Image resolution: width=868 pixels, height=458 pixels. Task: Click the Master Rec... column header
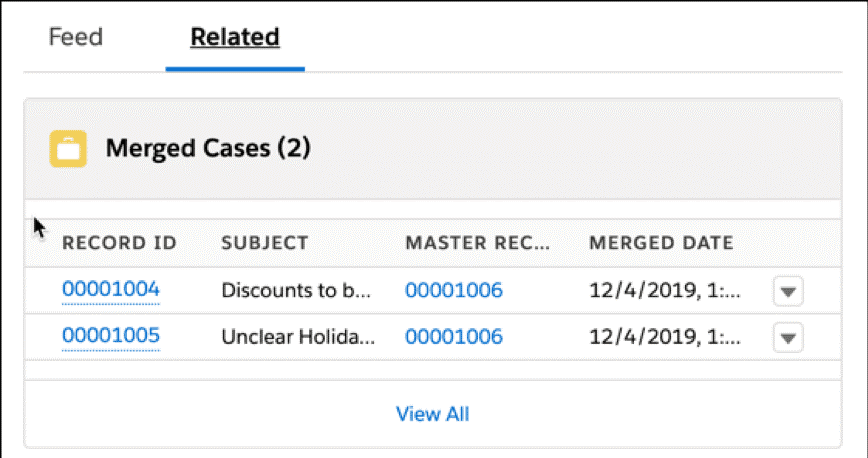pyautogui.click(x=477, y=243)
